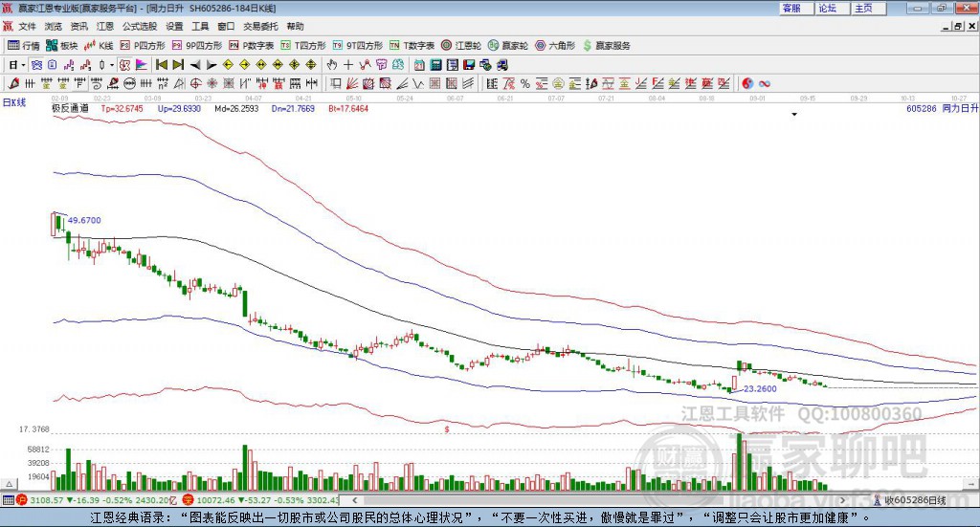Click the floppy disk save icon
The height and width of the screenshot is (527, 980).
(x=469, y=65)
